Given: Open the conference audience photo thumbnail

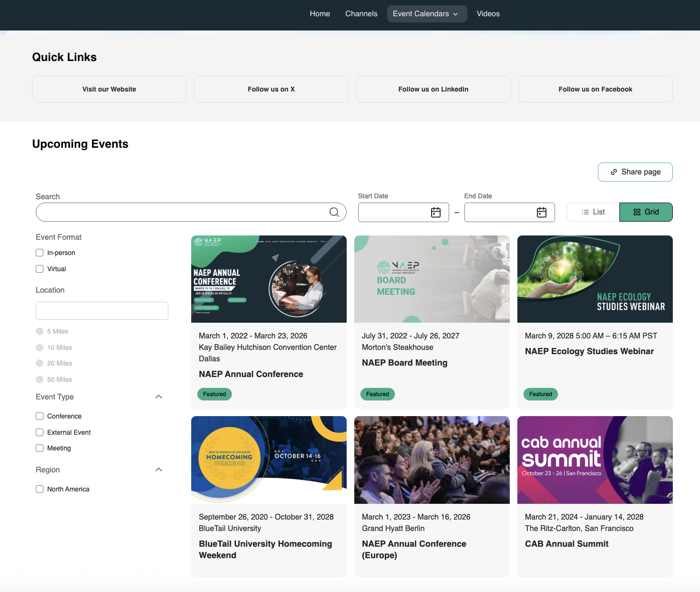Looking at the screenshot, I should (432, 460).
